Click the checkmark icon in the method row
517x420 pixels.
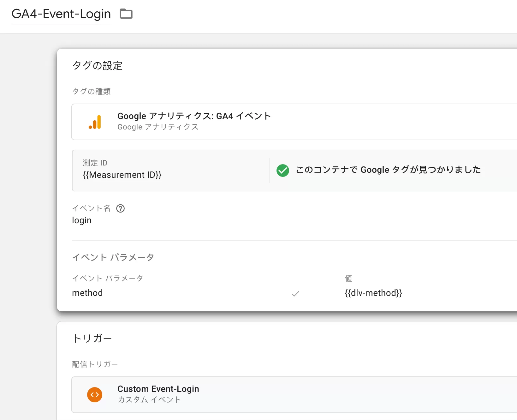[x=295, y=294]
